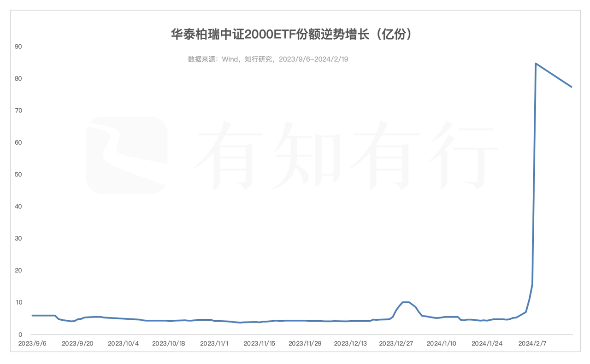
Task: Click the 50 label on the y-axis
Action: pos(19,175)
